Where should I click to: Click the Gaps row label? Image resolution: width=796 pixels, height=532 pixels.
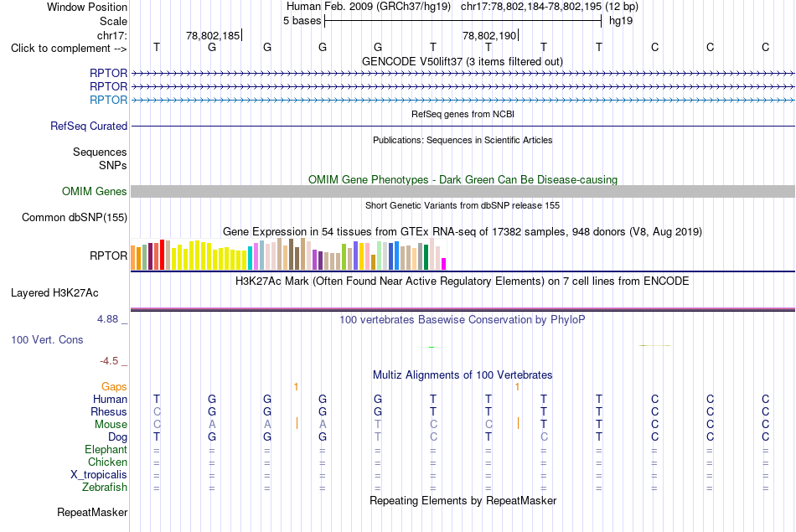tap(114, 387)
